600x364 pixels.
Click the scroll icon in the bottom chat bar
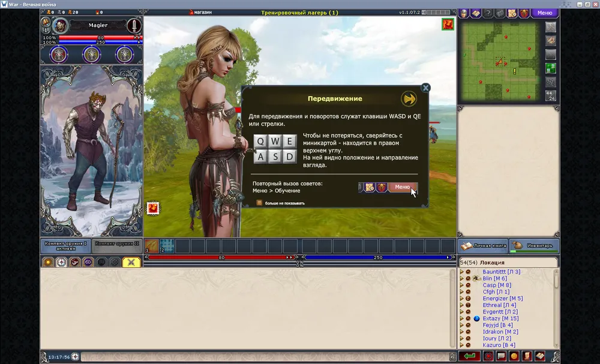pyautogui.click(x=527, y=356)
